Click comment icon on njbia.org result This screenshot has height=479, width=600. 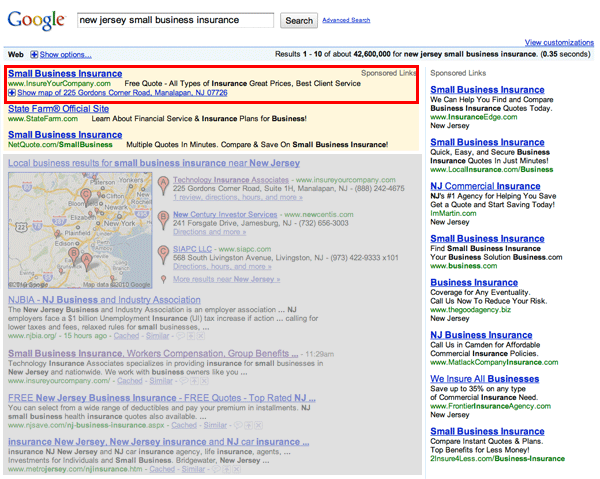[180, 336]
